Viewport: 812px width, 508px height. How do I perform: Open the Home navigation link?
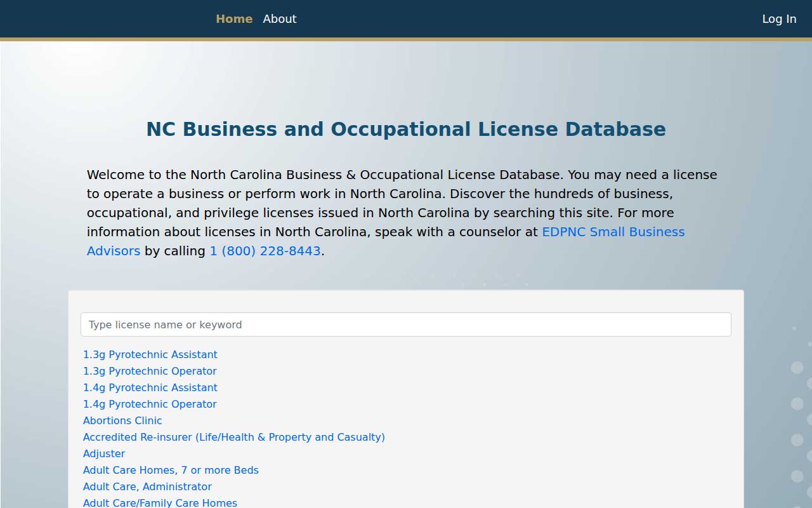click(x=234, y=19)
